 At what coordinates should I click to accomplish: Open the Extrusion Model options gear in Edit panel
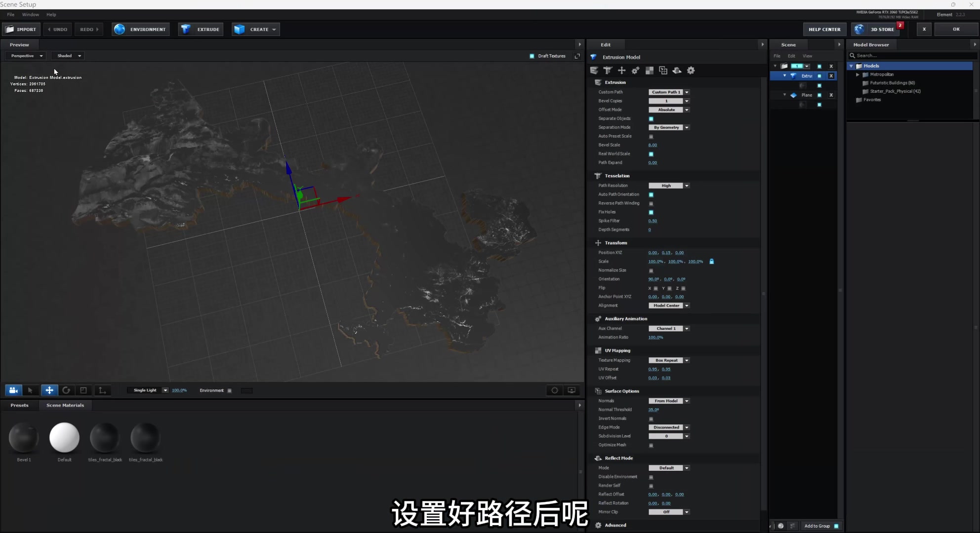tap(691, 71)
